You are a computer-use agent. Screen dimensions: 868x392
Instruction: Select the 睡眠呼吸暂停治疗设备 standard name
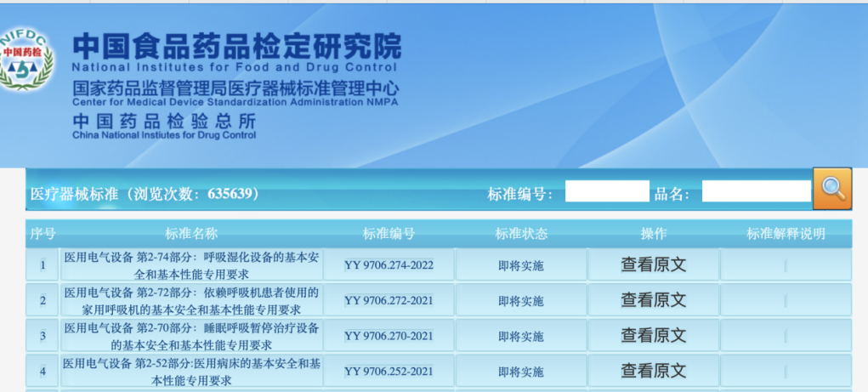(x=191, y=336)
